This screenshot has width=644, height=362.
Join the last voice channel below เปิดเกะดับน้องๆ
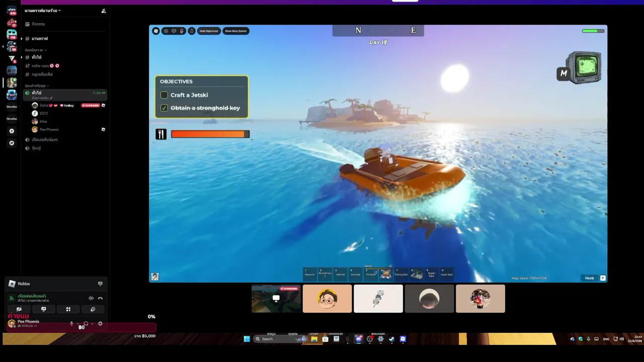click(65, 148)
